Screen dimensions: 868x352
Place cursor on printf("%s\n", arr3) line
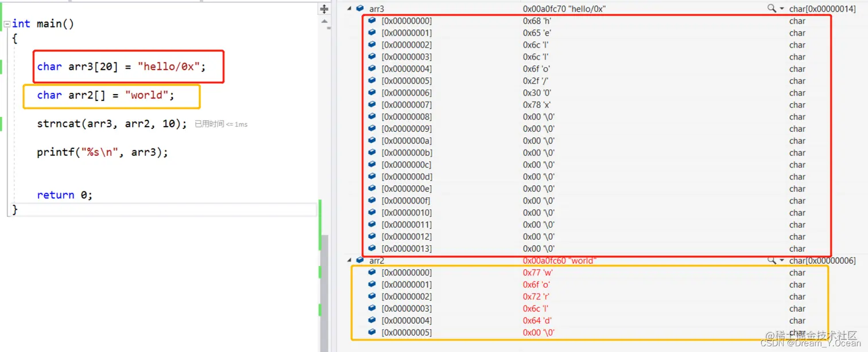[103, 152]
